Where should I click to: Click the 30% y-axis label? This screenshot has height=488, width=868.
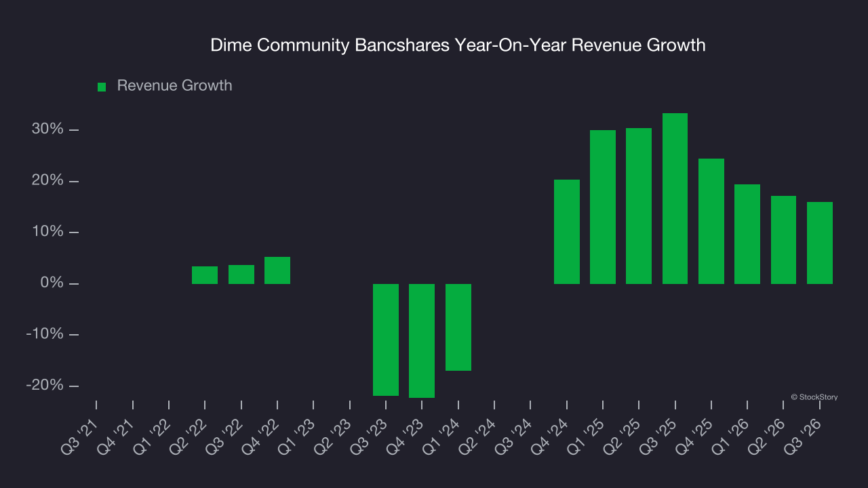[46, 129]
